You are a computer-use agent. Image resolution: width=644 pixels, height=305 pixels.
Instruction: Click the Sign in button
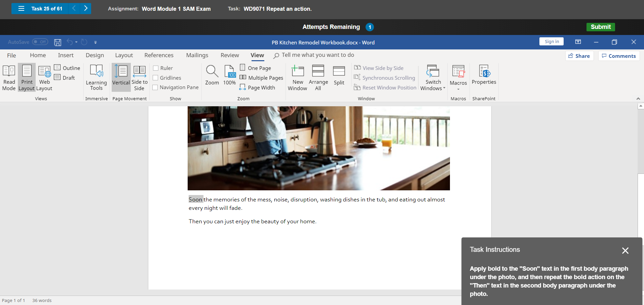tap(552, 41)
